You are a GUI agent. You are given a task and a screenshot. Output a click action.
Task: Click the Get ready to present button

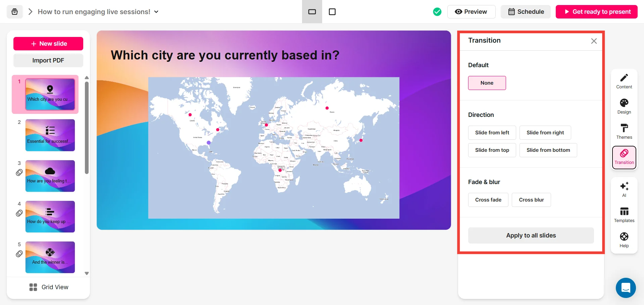(596, 12)
